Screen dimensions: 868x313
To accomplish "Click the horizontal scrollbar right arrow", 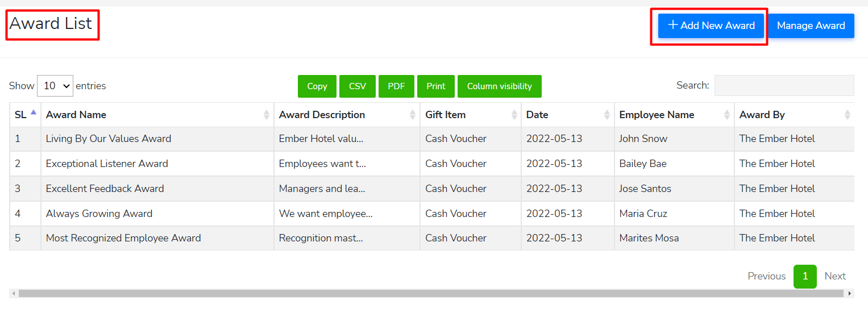I will (850, 294).
